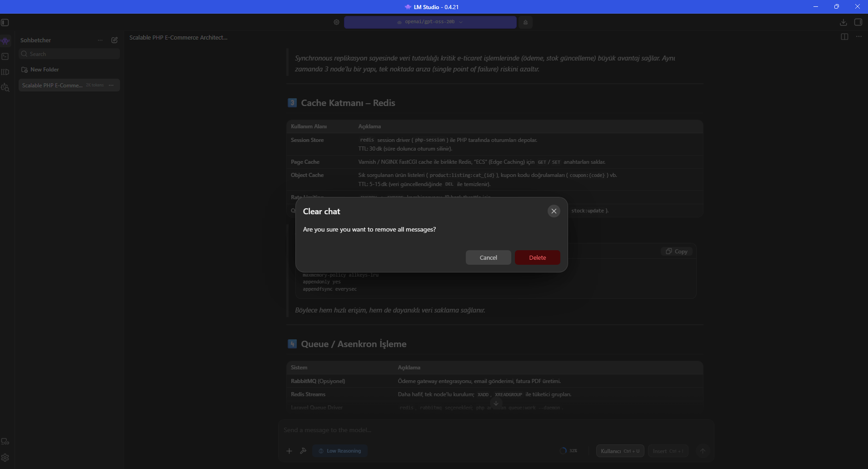
Task: Click the Page Cache table row label
Action: pyautogui.click(x=305, y=162)
